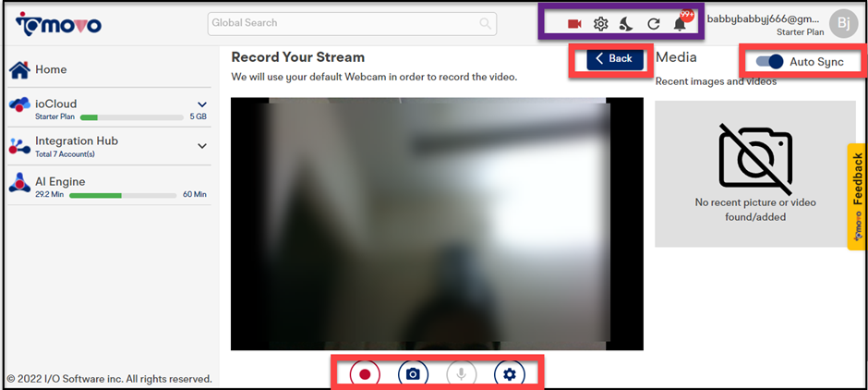Click the iomovo logo

[58, 24]
